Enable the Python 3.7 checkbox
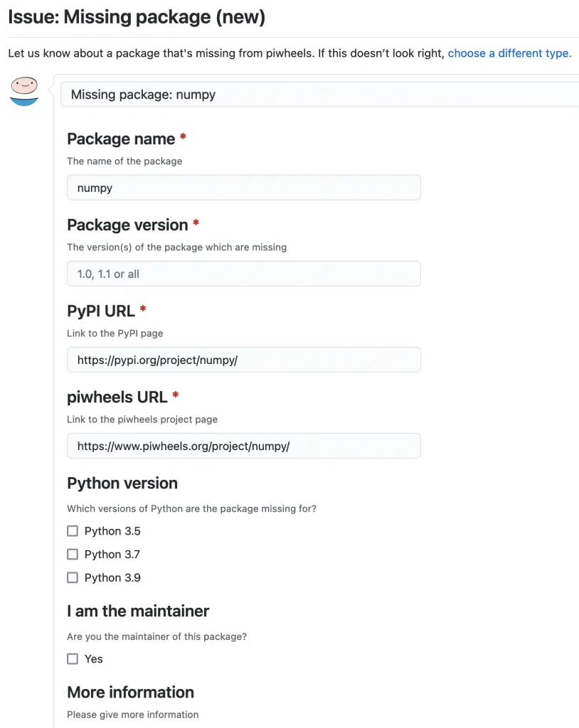This screenshot has height=728, width=579. point(73,554)
